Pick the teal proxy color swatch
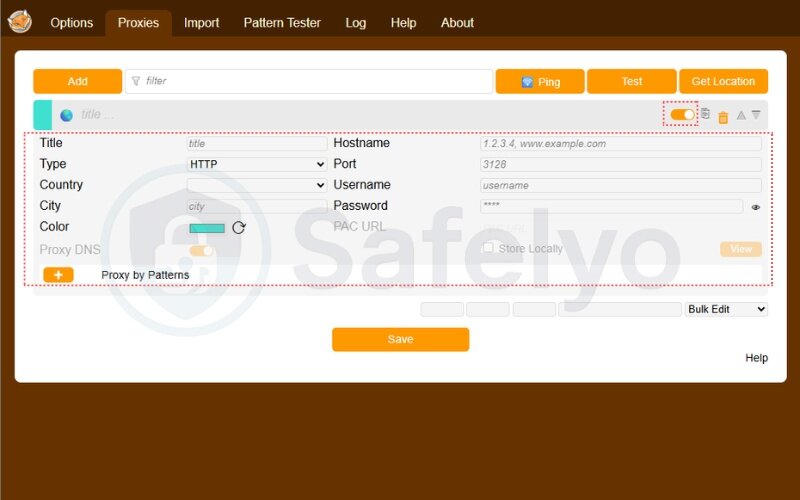The image size is (800, 500). [207, 228]
